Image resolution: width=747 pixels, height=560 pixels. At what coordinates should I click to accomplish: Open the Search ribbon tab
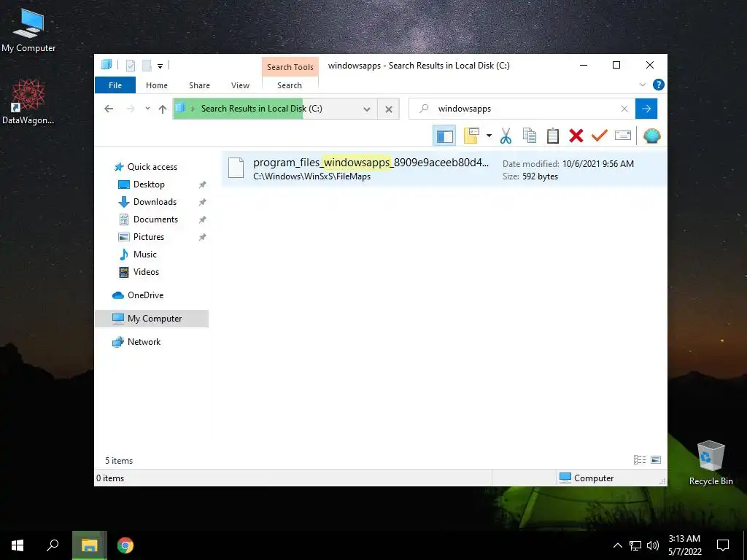(x=290, y=85)
